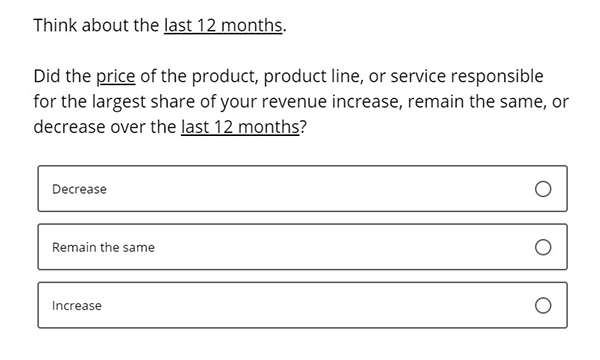This screenshot has height=360, width=600.
Task: Select the Remain the same radio button
Action: (x=543, y=247)
